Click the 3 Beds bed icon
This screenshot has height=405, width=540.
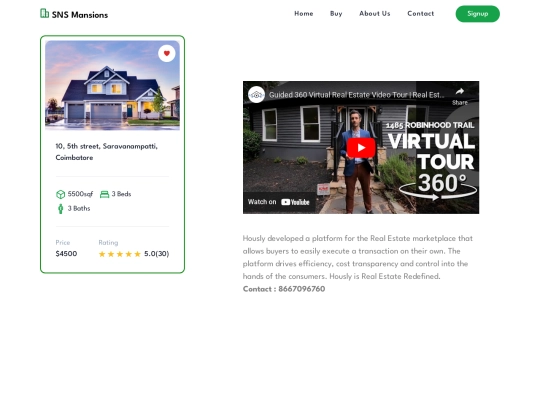pos(104,194)
